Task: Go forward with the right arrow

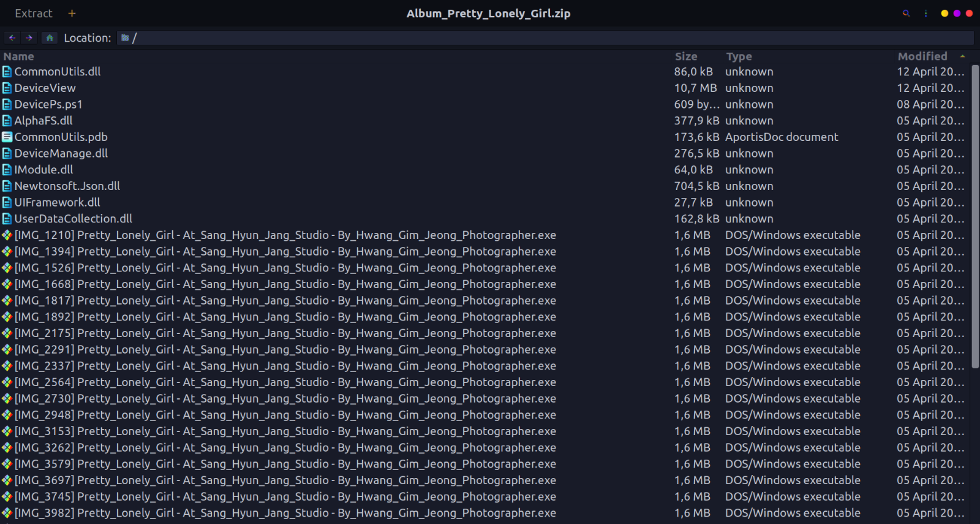Action: [x=29, y=38]
